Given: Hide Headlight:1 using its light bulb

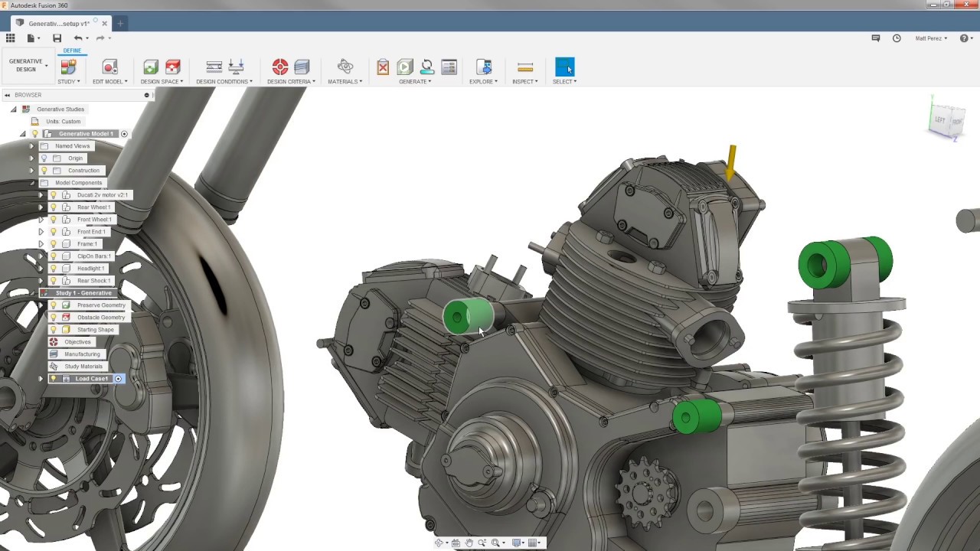Looking at the screenshot, I should click(x=54, y=269).
